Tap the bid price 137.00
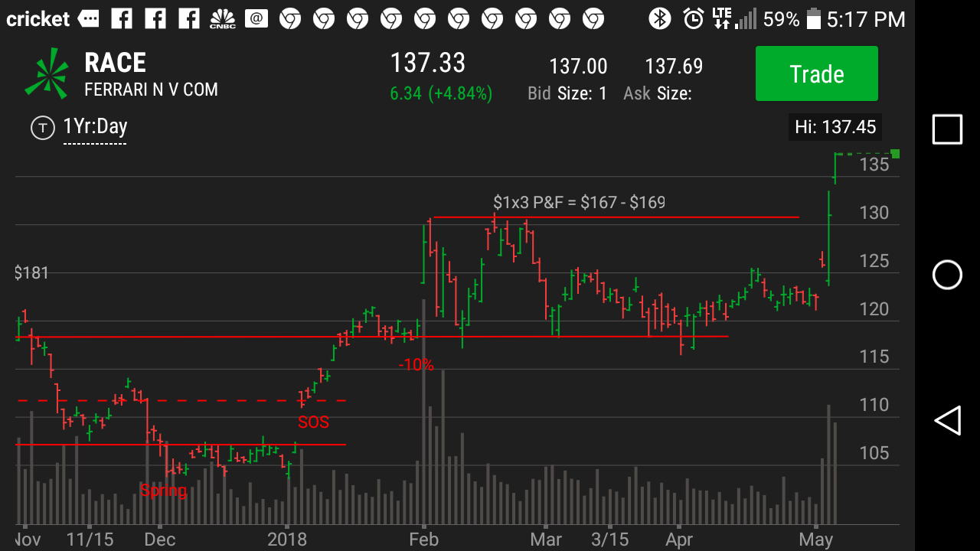The image size is (980, 551). (578, 67)
